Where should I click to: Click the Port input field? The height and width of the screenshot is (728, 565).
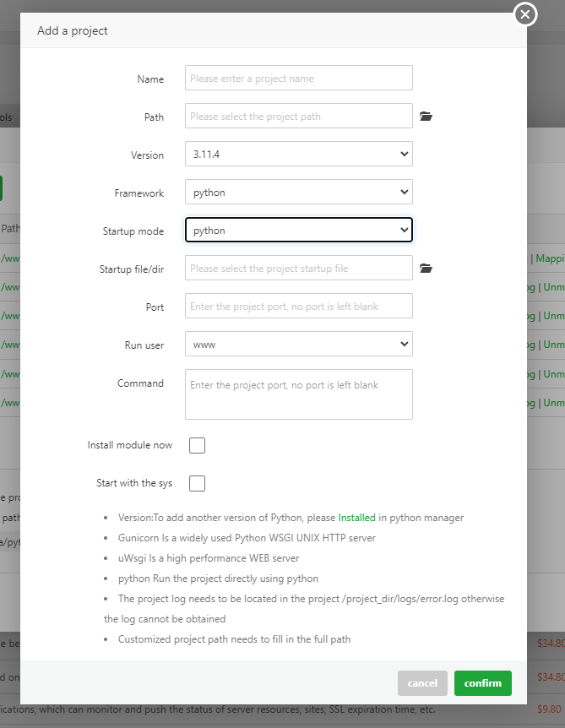pyautogui.click(x=298, y=307)
